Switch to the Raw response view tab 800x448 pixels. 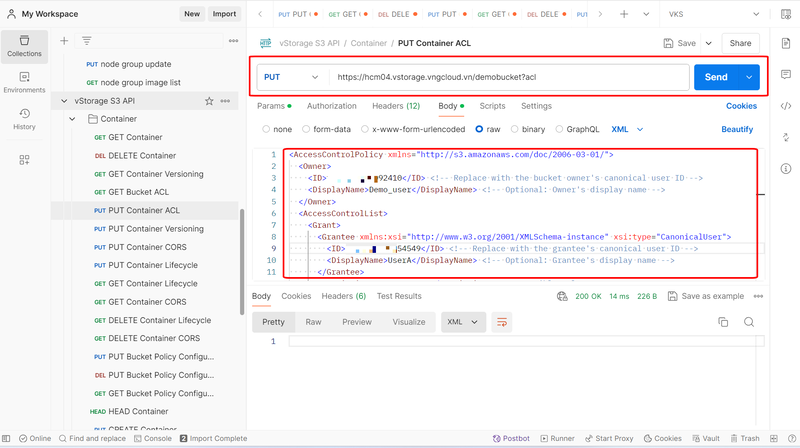(x=313, y=322)
